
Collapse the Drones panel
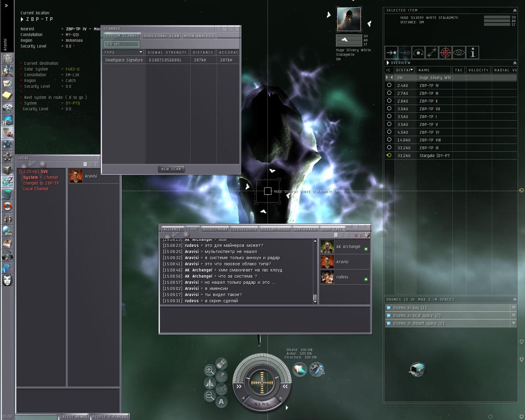coord(515,299)
